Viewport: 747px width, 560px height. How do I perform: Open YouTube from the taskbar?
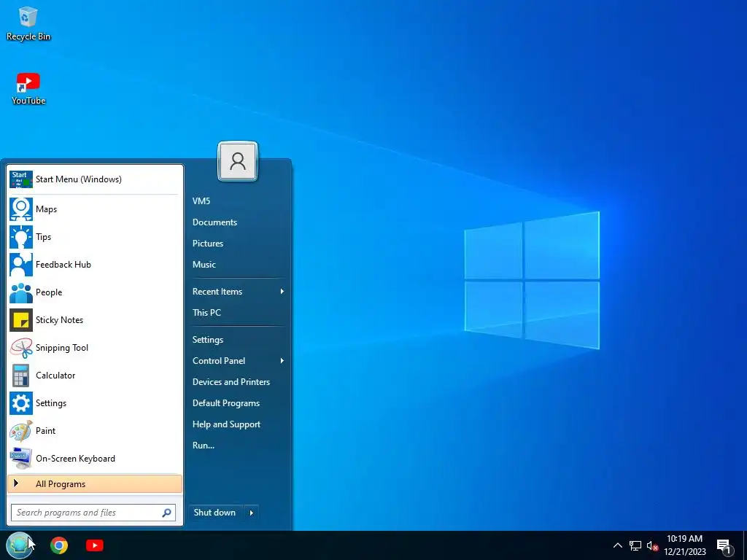click(94, 545)
